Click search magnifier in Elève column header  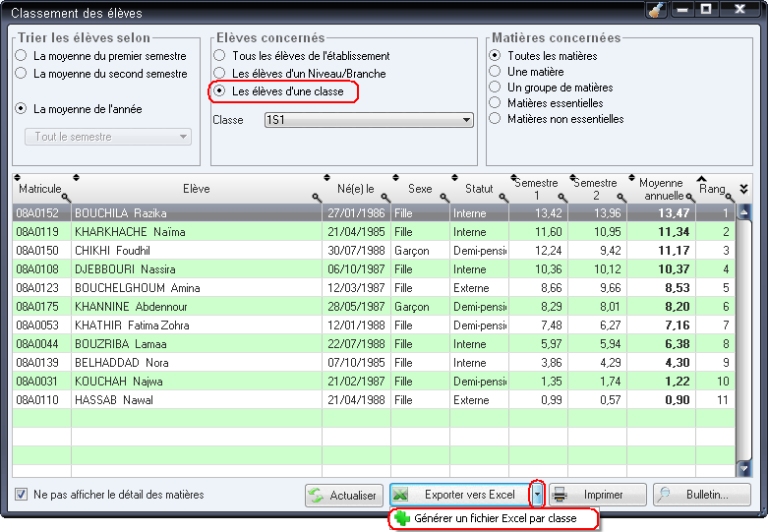tap(317, 198)
